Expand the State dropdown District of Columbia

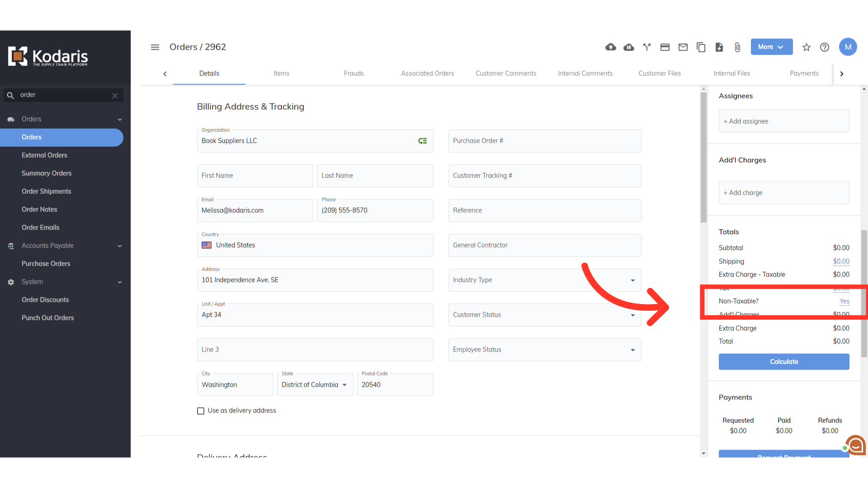pyautogui.click(x=315, y=385)
